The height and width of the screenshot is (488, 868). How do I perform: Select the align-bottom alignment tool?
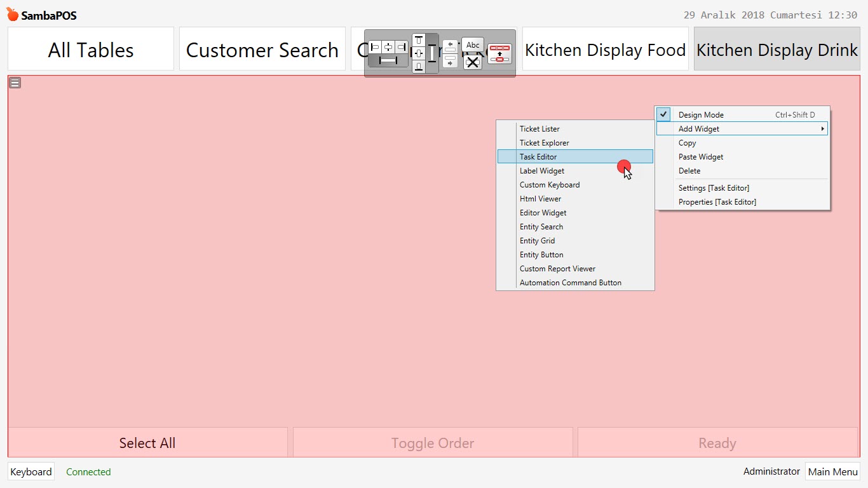(419, 67)
